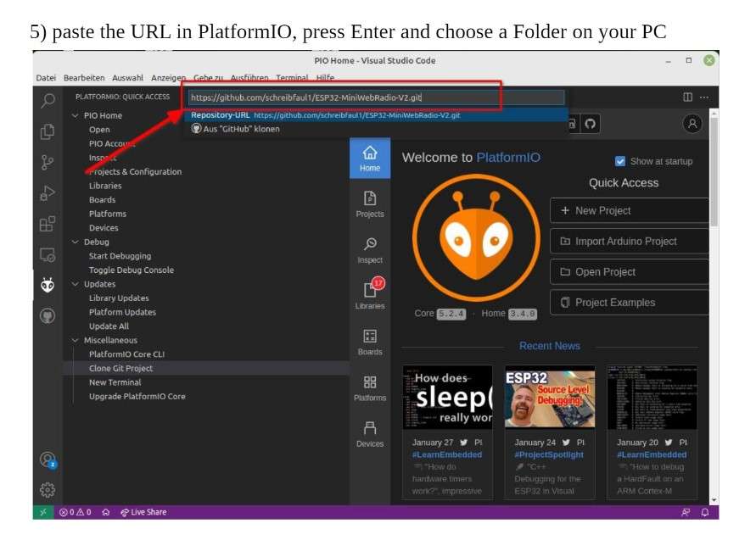Screen dimensions: 756x557
Task: Open the Auswahl menu
Action: [128, 78]
